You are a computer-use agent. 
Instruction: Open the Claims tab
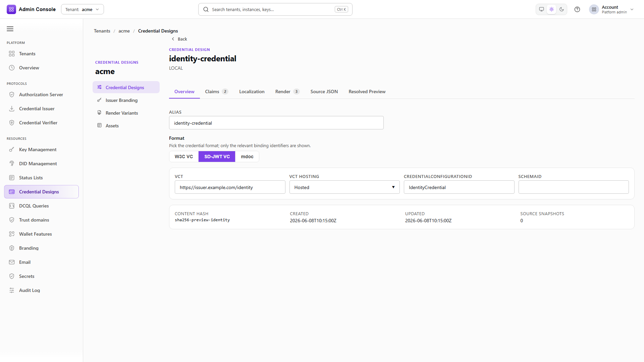(x=217, y=92)
